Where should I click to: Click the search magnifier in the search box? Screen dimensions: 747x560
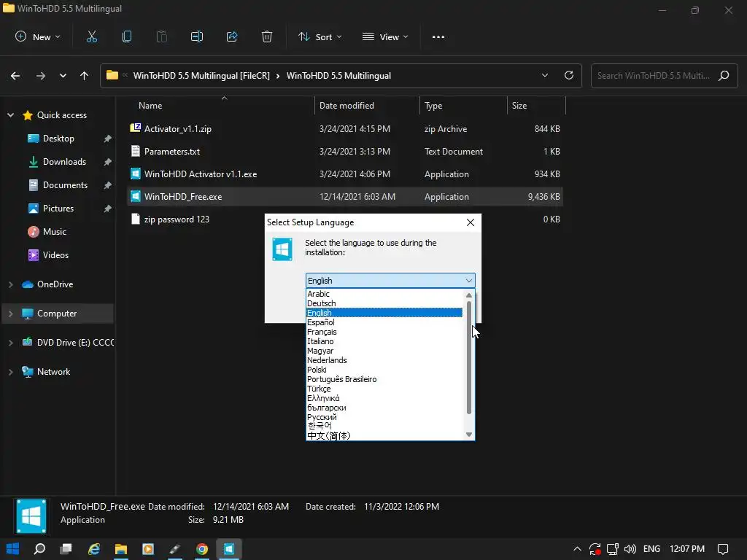[x=724, y=75]
